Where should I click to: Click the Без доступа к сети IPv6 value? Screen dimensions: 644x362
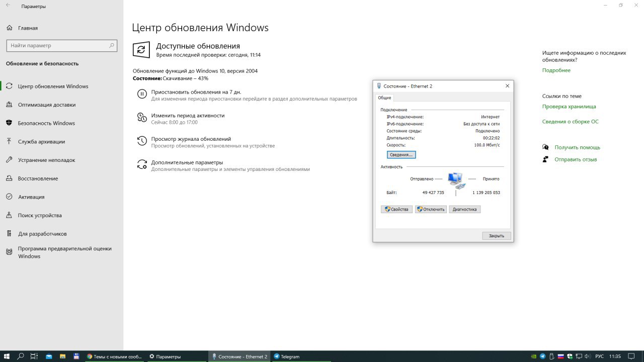[x=481, y=124]
